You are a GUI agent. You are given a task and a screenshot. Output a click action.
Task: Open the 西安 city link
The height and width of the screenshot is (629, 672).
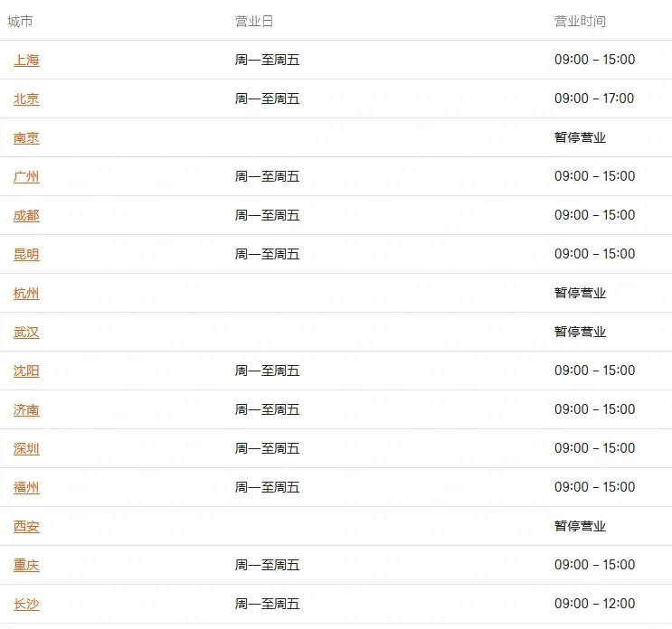point(26,527)
